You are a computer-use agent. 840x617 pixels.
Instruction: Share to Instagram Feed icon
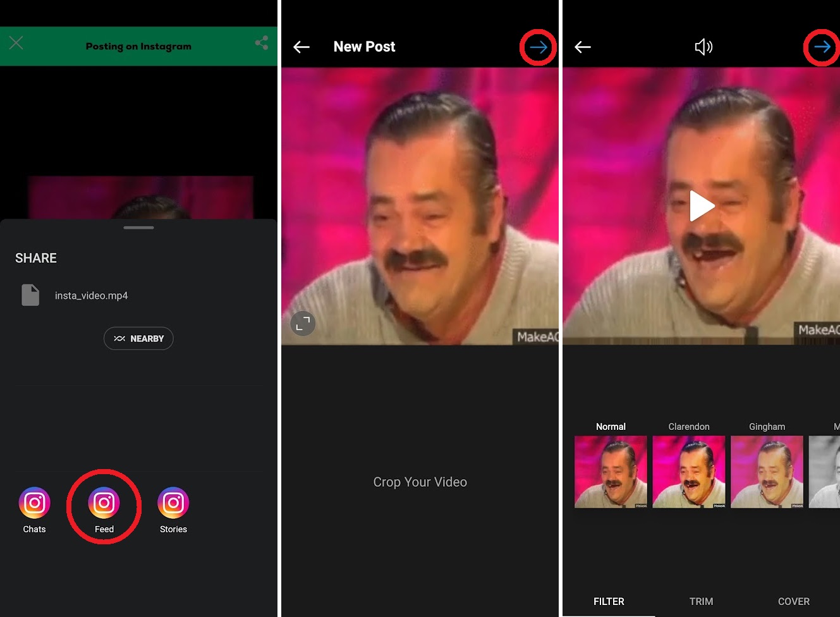104,503
